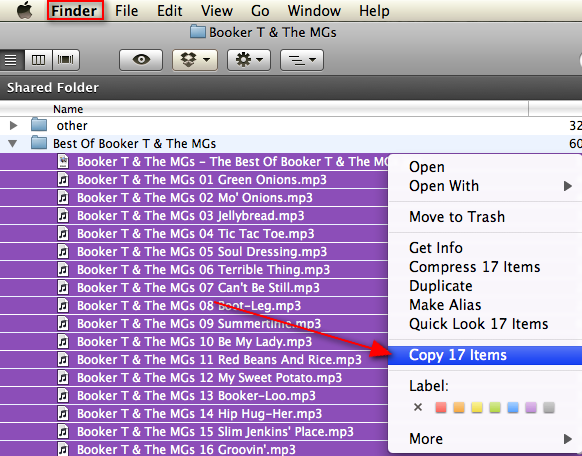Image resolution: width=582 pixels, height=456 pixels.
Task: Select Booker T & The MGs 06 Terrible Thing.mp3 filename
Action: tap(203, 269)
